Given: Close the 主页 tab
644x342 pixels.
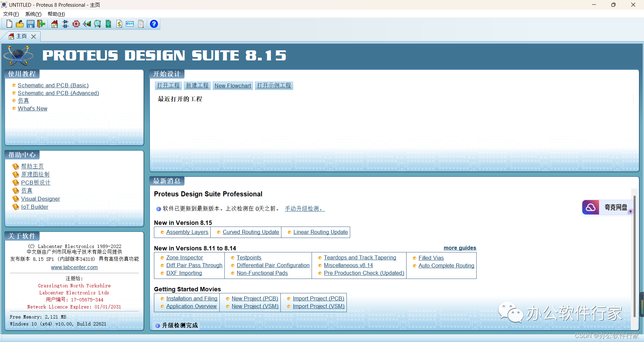Looking at the screenshot, I should [34, 37].
